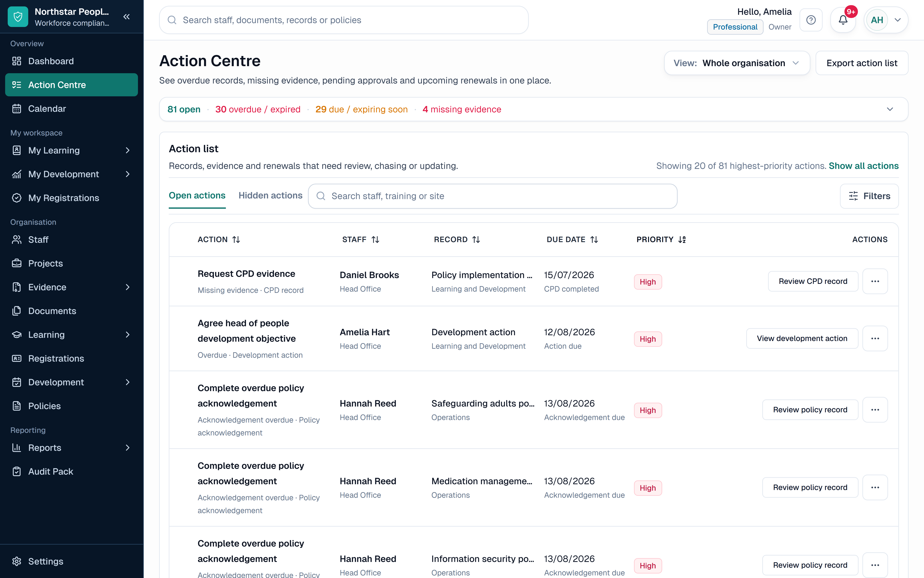Click the Northstar People shield logo
The width and height of the screenshot is (924, 578).
[18, 17]
